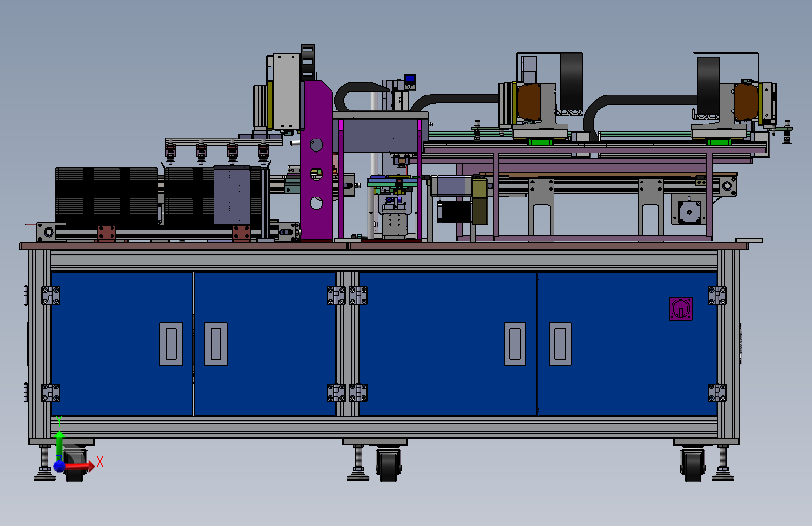Select the far-right leveling foot

click(723, 462)
